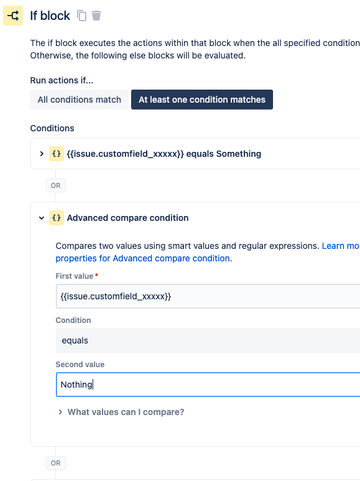Click the bottom OR connector label
The height and width of the screenshot is (481, 360).
[56, 463]
